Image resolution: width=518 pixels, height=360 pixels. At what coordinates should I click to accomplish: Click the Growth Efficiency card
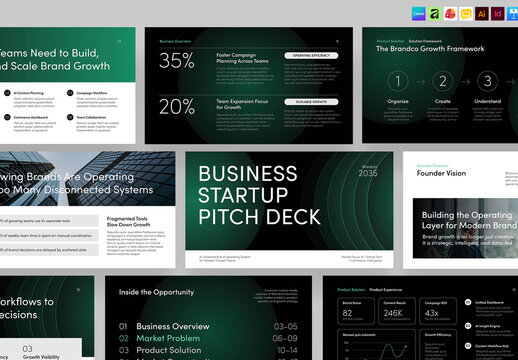point(438,345)
